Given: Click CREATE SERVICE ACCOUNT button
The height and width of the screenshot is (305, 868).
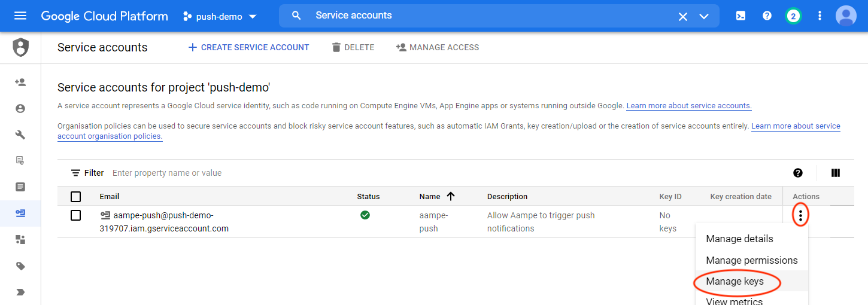Looking at the screenshot, I should [x=248, y=47].
